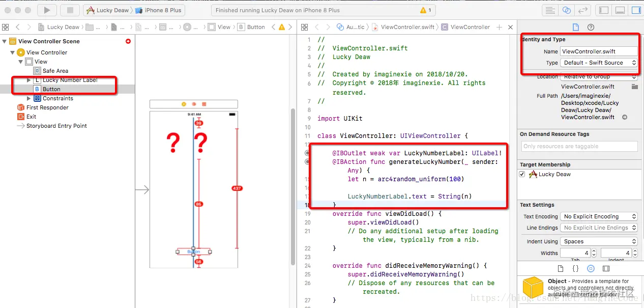Switch to the Assistant editor

click(x=567, y=10)
